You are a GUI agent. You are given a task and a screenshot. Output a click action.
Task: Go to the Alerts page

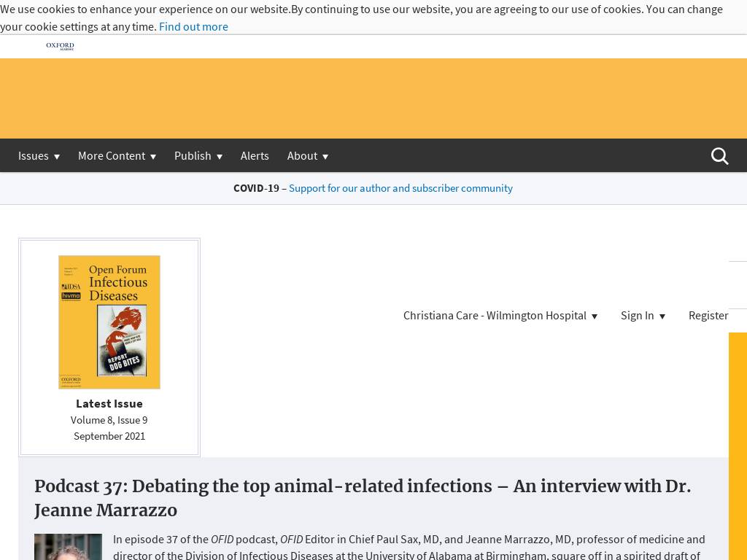point(255,156)
